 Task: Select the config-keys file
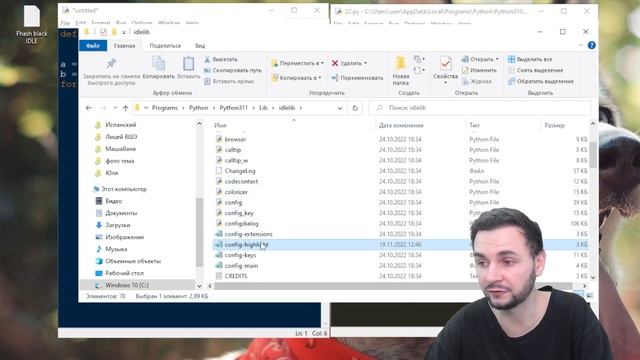tap(240, 255)
